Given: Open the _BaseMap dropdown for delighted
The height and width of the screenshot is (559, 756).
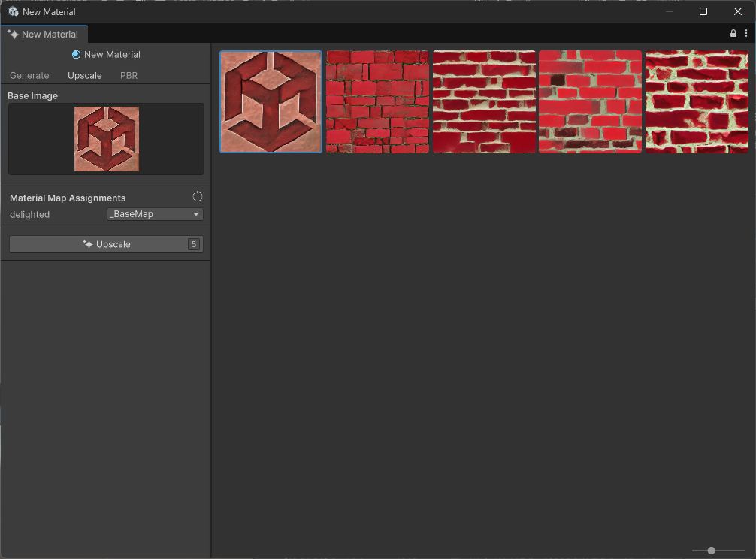Looking at the screenshot, I should [x=155, y=214].
